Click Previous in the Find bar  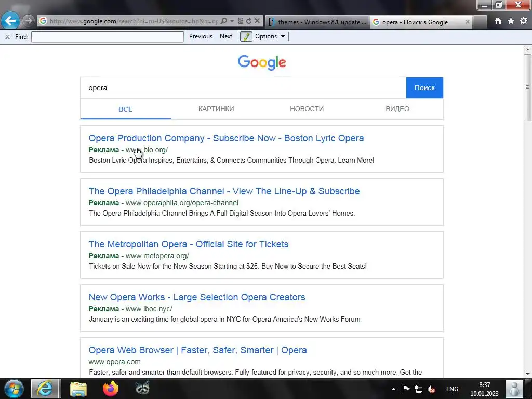pyautogui.click(x=201, y=36)
